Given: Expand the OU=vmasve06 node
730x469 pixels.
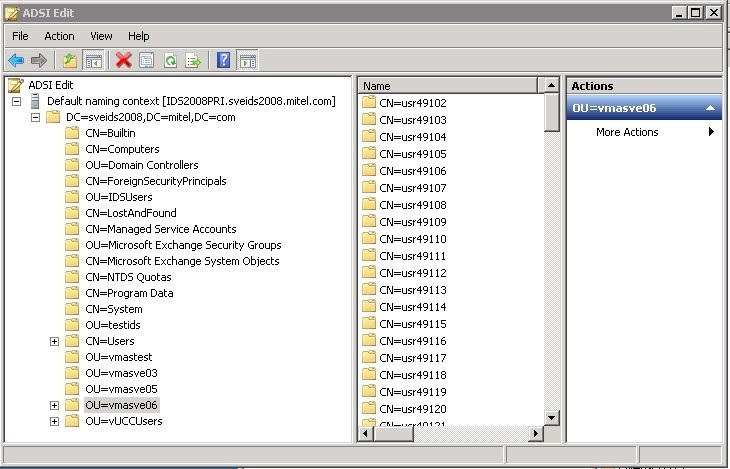Looking at the screenshot, I should [54, 405].
